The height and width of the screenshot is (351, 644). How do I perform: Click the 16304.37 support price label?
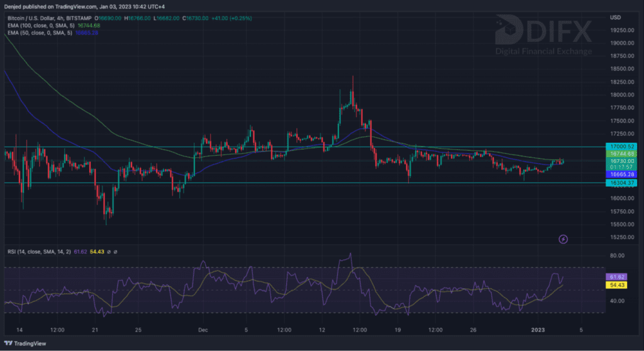click(x=621, y=182)
